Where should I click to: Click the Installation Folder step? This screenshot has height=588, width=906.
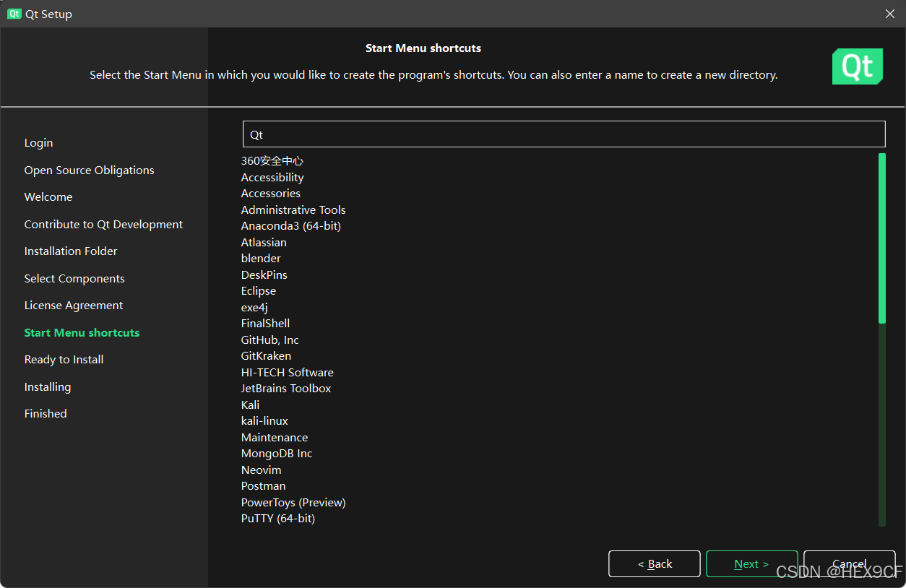point(71,251)
